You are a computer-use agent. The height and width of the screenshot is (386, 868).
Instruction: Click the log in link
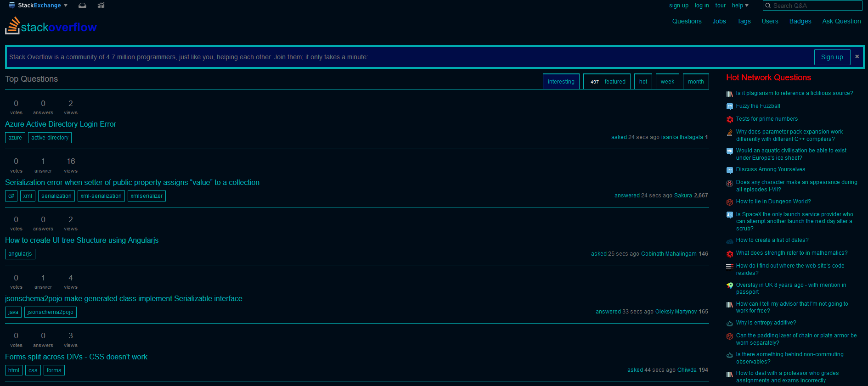click(x=702, y=6)
